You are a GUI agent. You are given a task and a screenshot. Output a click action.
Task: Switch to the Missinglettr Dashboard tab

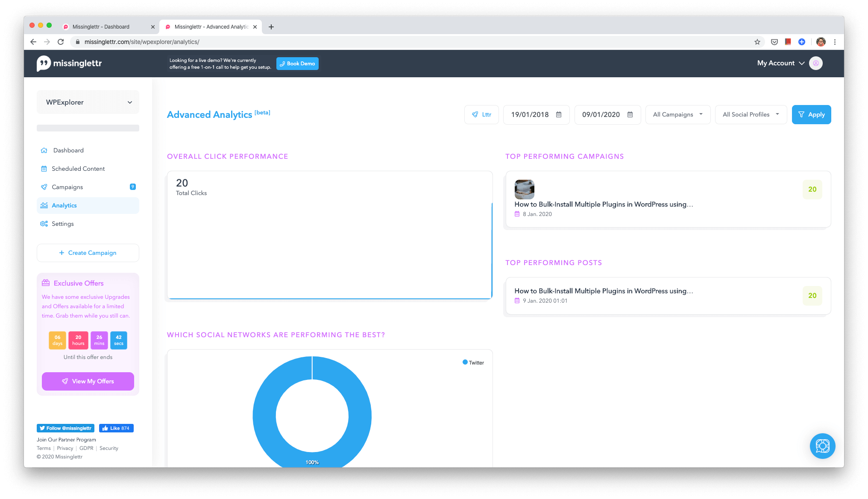[x=109, y=27]
